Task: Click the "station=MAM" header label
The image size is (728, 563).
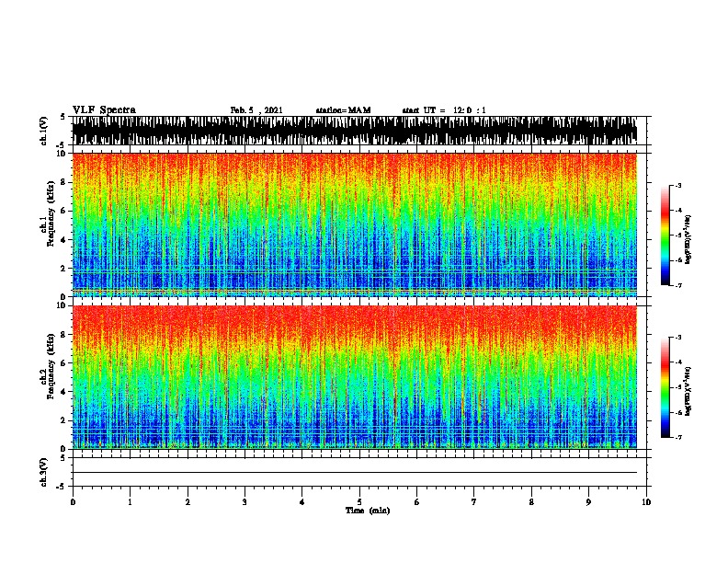Action: tap(343, 110)
